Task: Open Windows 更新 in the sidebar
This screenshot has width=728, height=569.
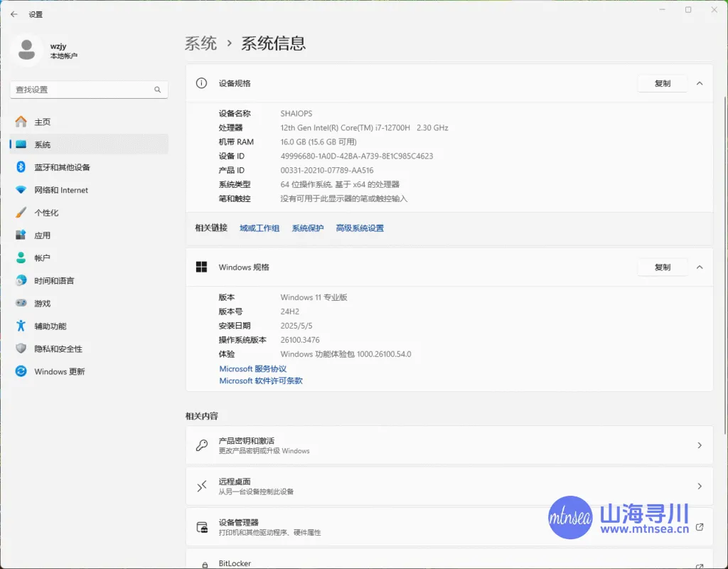Action: coord(89,371)
